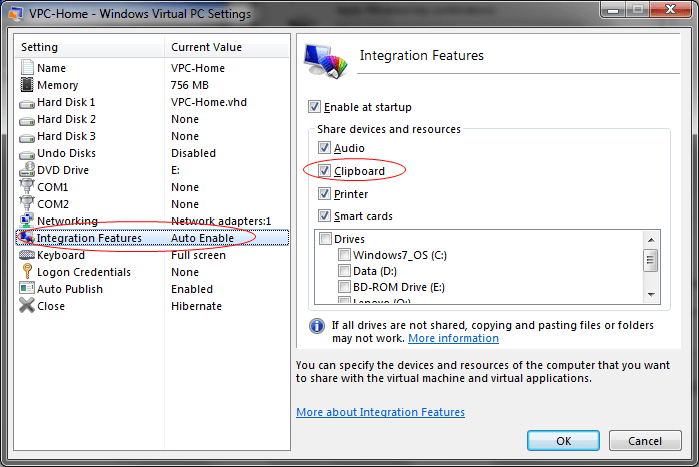
Task: Click the Networking computers icon
Action: pyautogui.click(x=27, y=220)
